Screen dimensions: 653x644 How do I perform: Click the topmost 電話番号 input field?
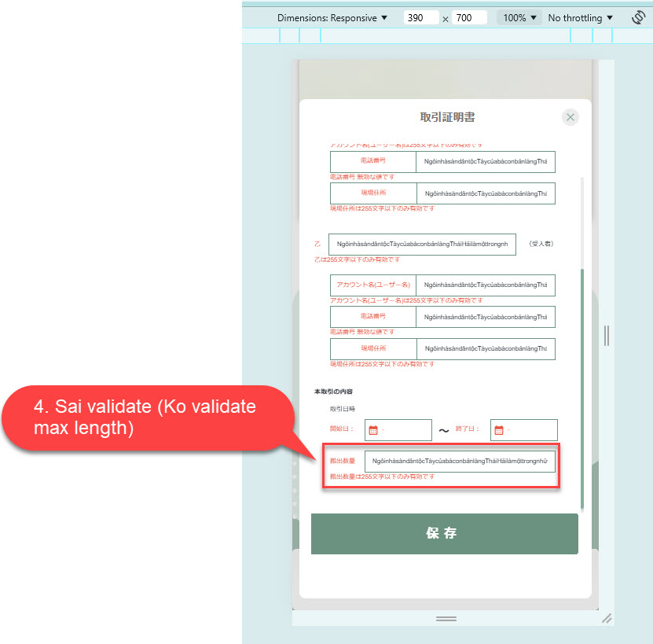coord(485,162)
